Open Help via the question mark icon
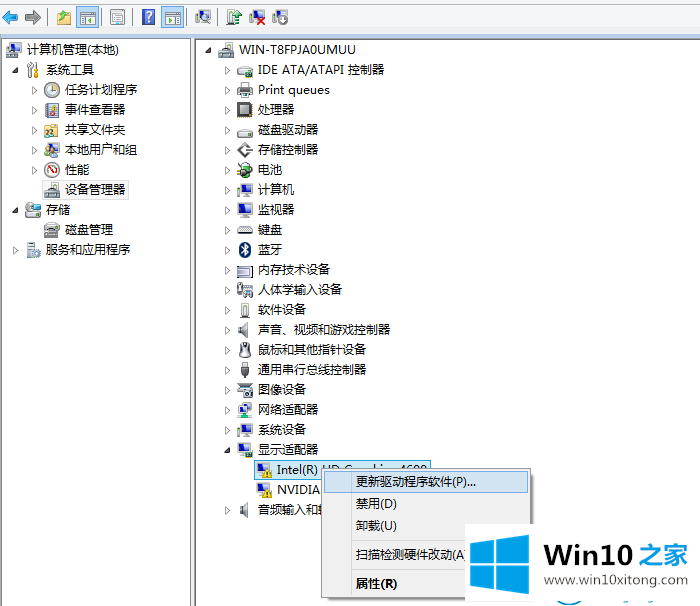Screen dimensions: 700x606 (x=148, y=17)
